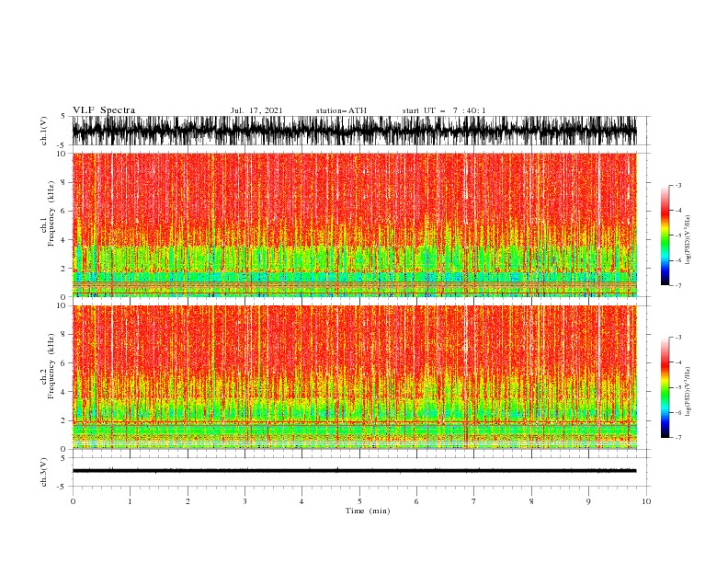Click the '-7' value on ch.2 color bar

[677, 438]
